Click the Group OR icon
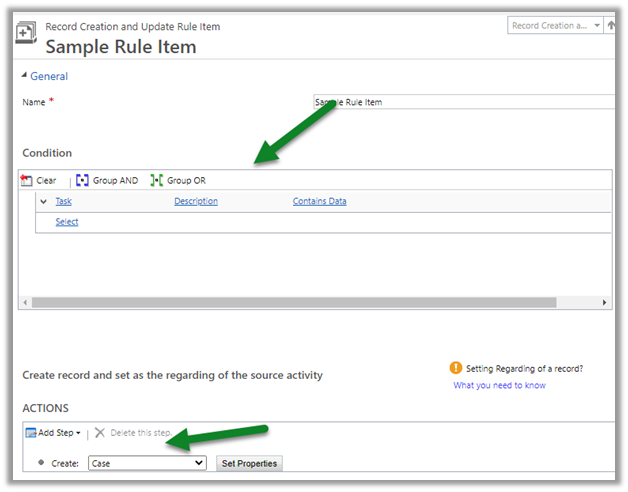 [x=156, y=180]
